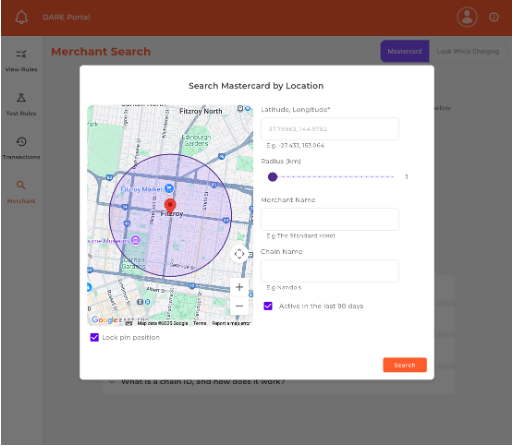
Task: Recenter map with the crosshair button
Action: [x=239, y=254]
